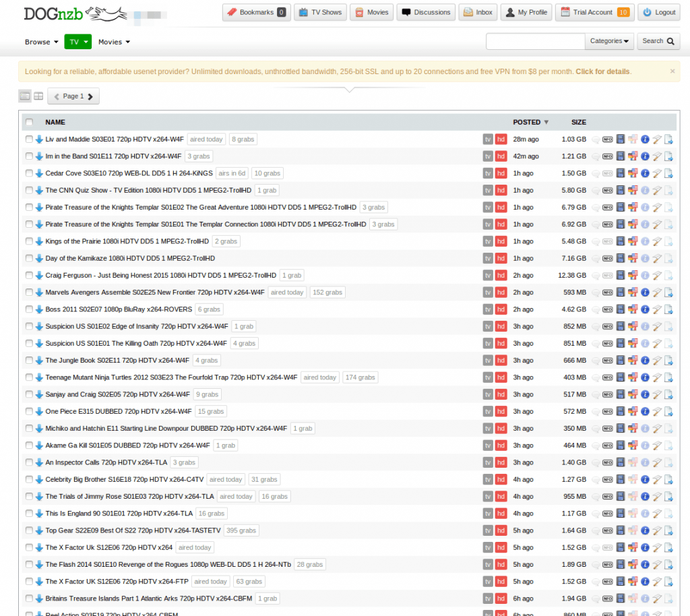
Task: Go to My Profile
Action: point(526,12)
